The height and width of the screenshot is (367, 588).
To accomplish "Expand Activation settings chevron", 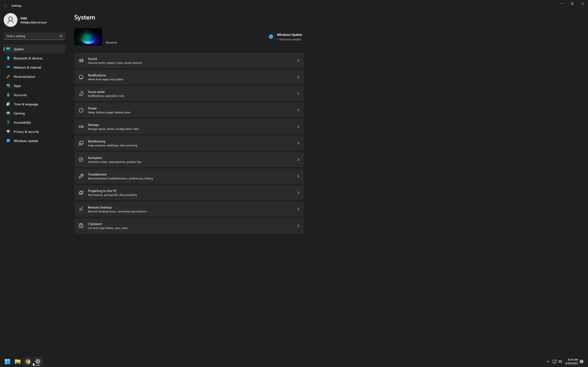I will [x=298, y=160].
